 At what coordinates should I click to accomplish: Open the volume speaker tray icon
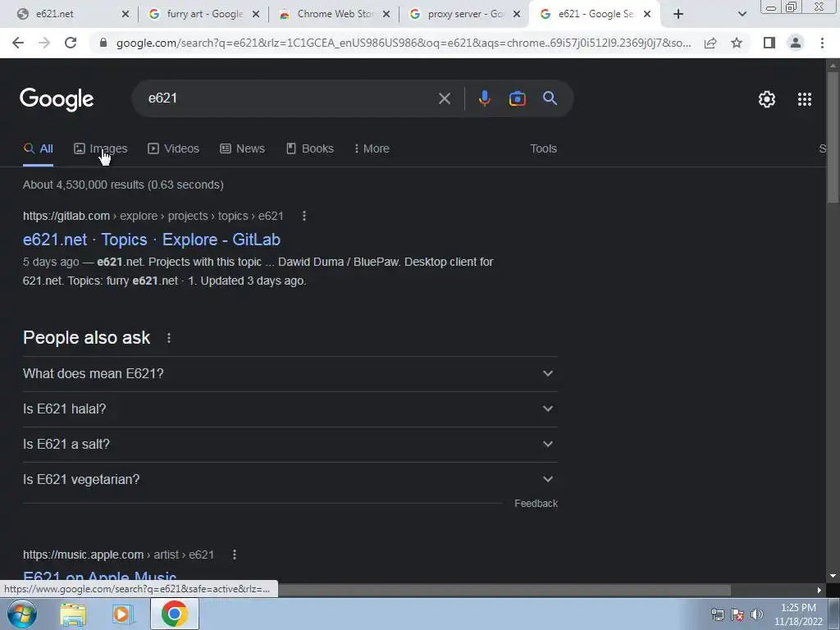click(x=757, y=614)
